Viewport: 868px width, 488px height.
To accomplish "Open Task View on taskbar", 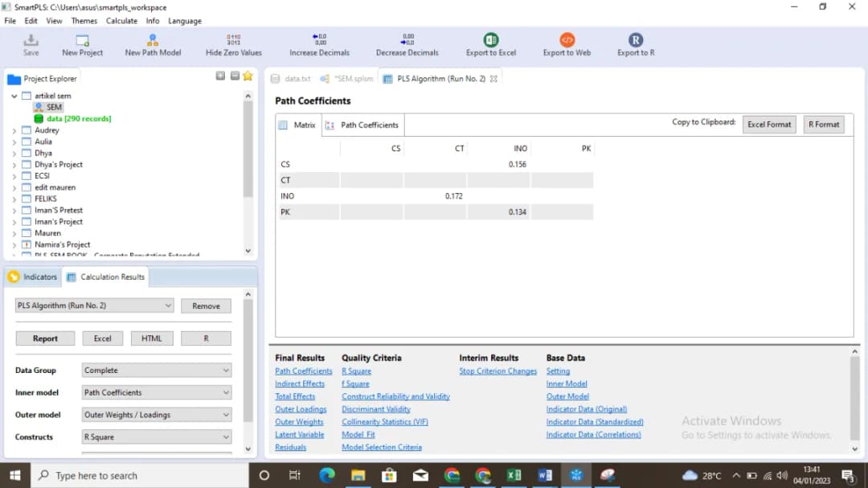I will coord(294,475).
